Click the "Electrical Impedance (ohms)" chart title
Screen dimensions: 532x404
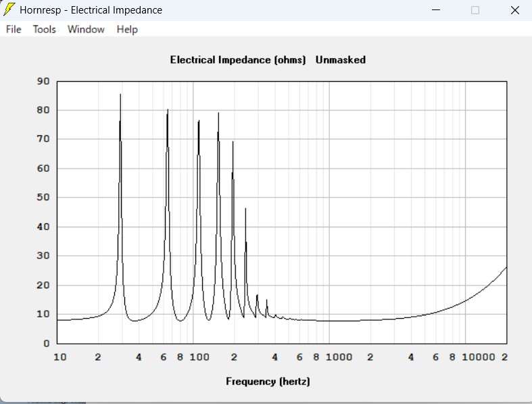pyautogui.click(x=238, y=60)
